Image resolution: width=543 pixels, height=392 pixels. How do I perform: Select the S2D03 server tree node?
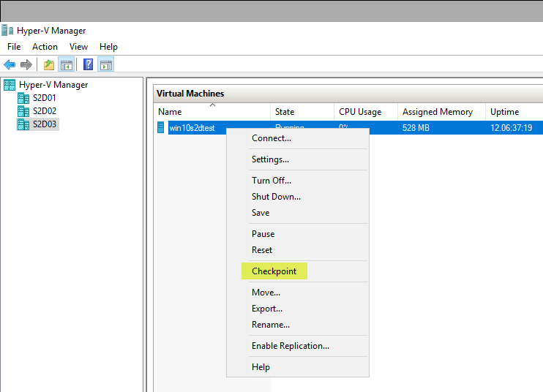pyautogui.click(x=45, y=124)
